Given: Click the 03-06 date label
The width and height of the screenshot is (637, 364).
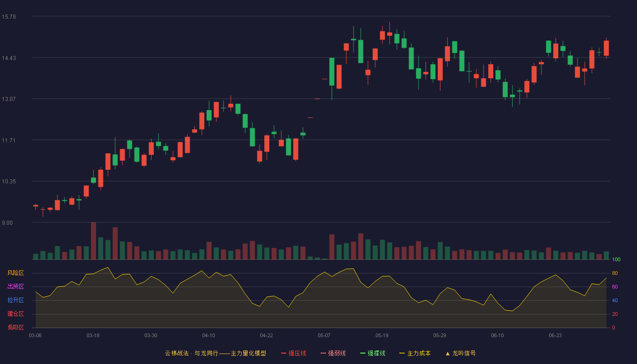Looking at the screenshot, I should [35, 335].
